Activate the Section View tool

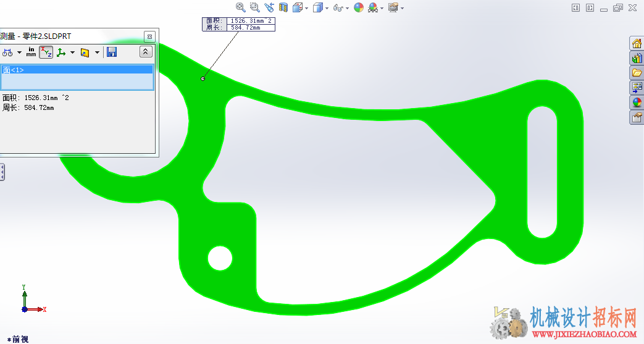click(283, 7)
